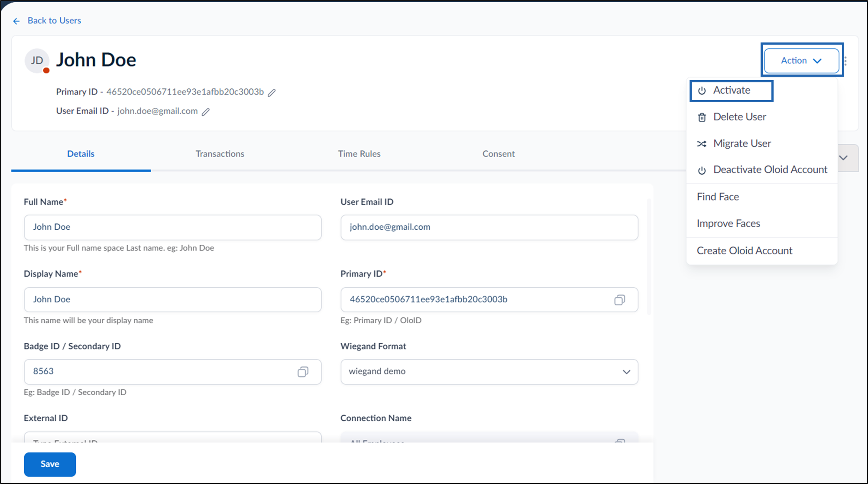Viewport: 868px width, 484px height.
Task: Choose Find Face in the menu
Action: [762, 197]
